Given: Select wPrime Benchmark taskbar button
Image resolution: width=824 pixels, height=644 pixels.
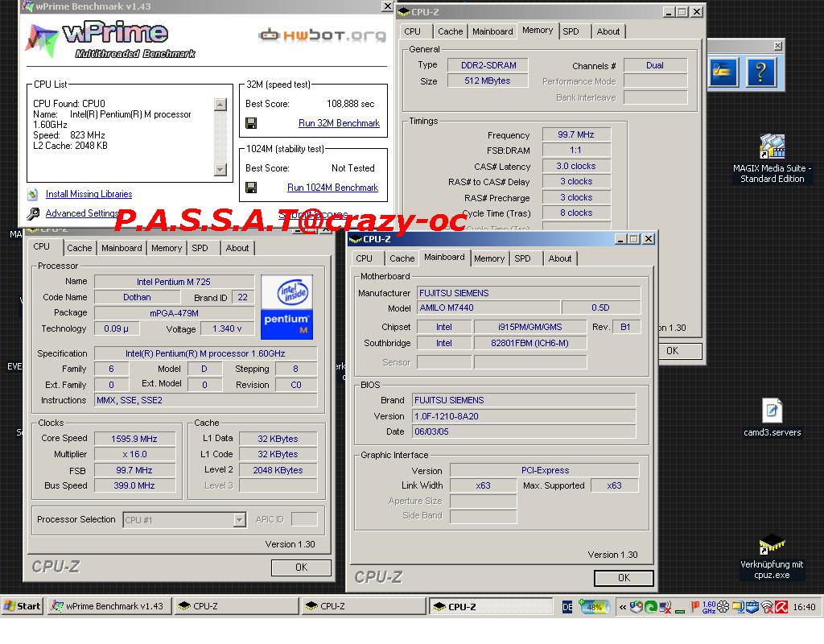Looking at the screenshot, I should 109,606.
